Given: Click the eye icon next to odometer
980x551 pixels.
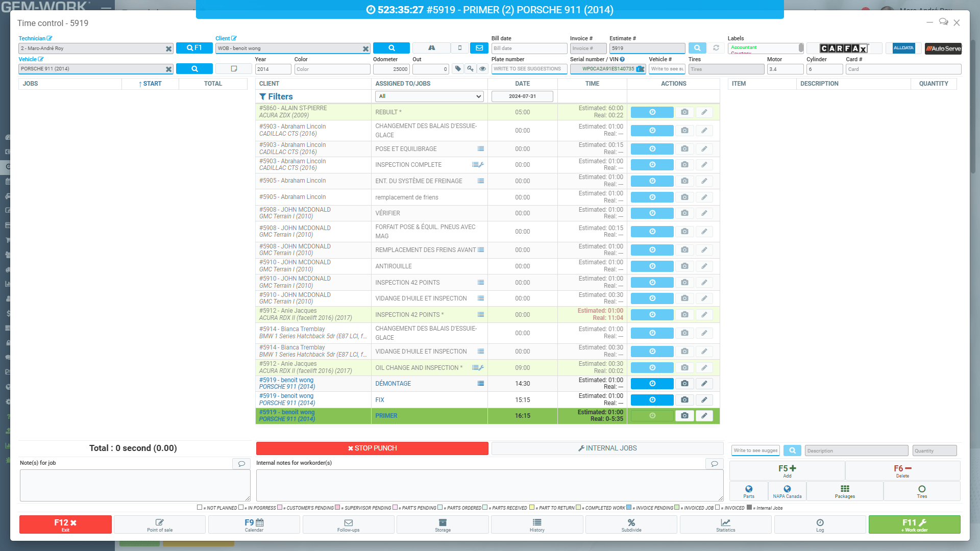Looking at the screenshot, I should pyautogui.click(x=482, y=69).
